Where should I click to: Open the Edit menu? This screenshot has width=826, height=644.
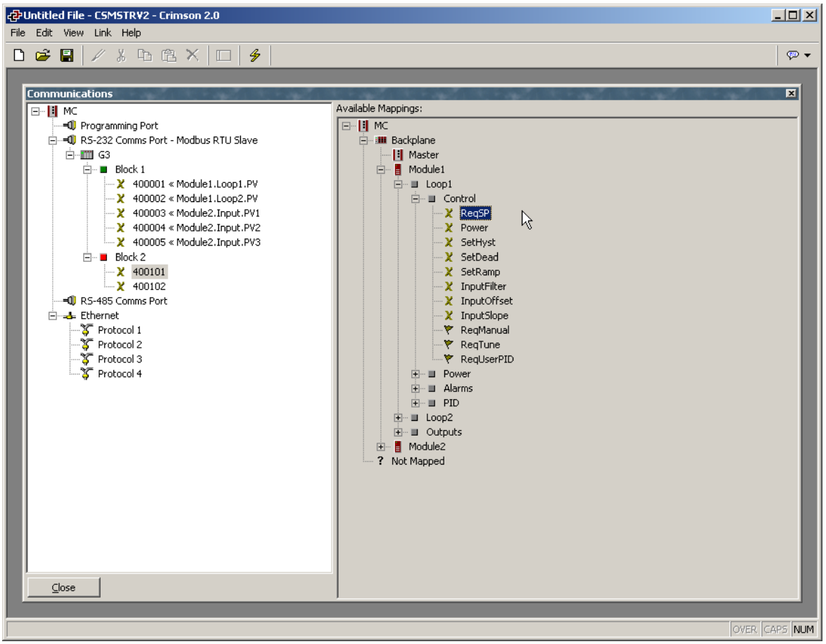[x=44, y=32]
